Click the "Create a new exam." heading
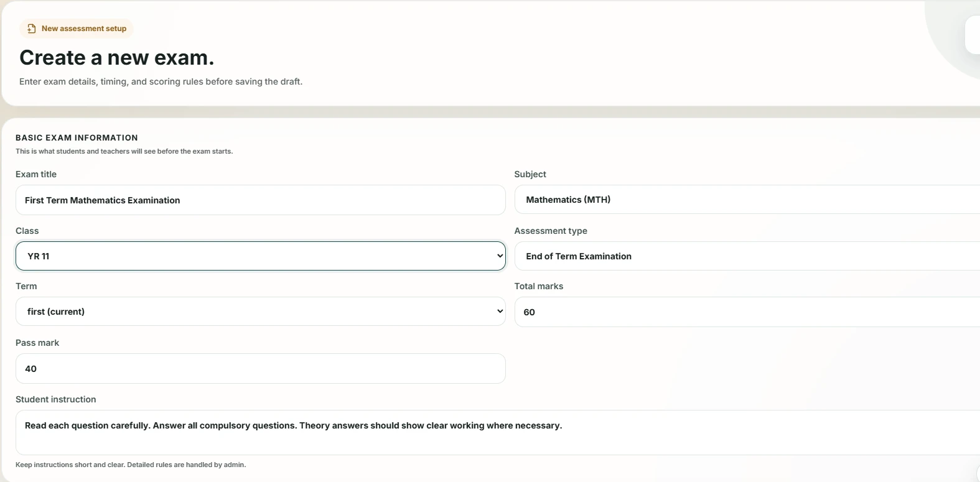This screenshot has width=980, height=482. pyautogui.click(x=117, y=58)
